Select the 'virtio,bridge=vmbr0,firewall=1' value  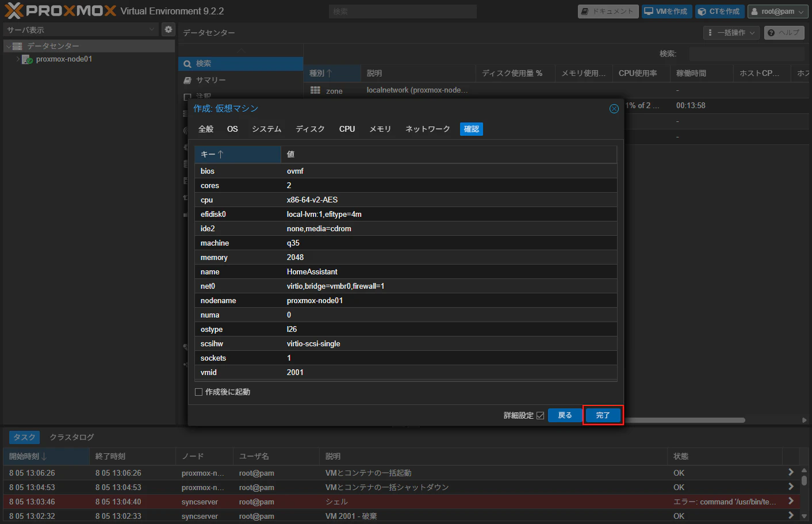[x=336, y=286]
